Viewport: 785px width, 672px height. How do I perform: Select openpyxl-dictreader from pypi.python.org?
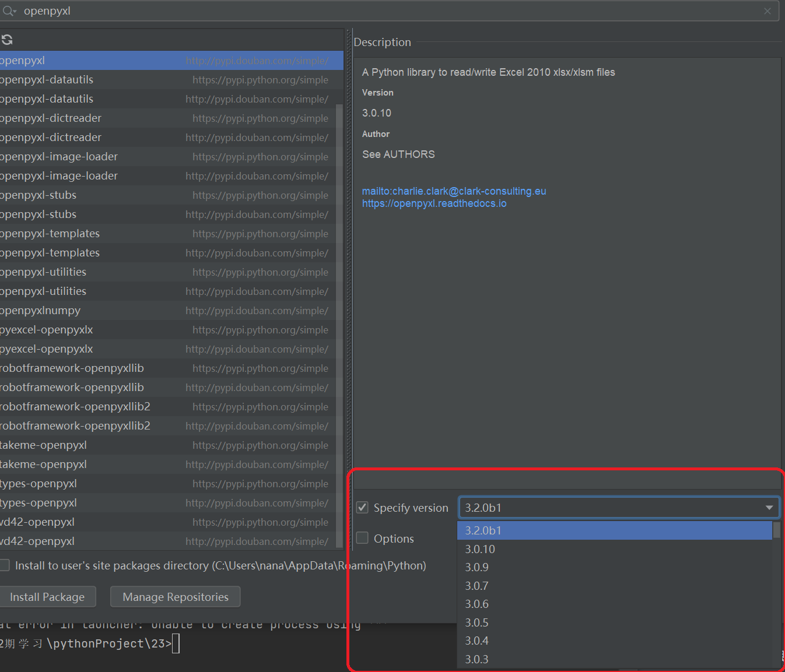(168, 118)
